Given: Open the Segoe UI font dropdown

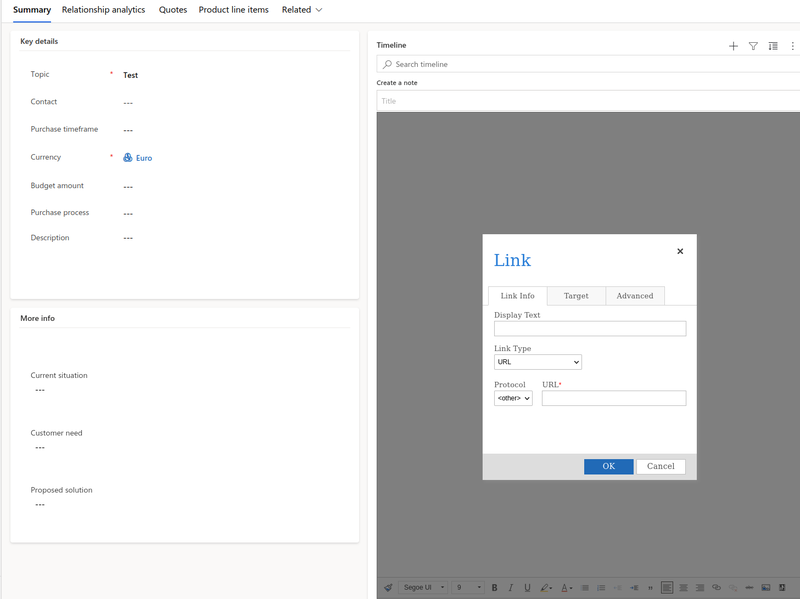Looking at the screenshot, I should pos(423,588).
